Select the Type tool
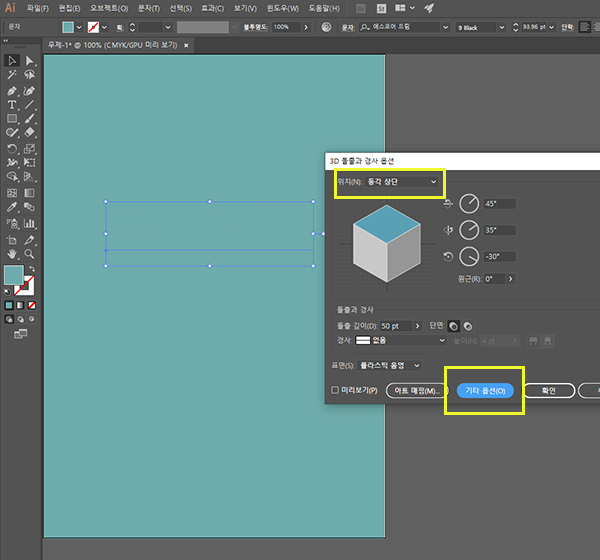 click(x=12, y=104)
